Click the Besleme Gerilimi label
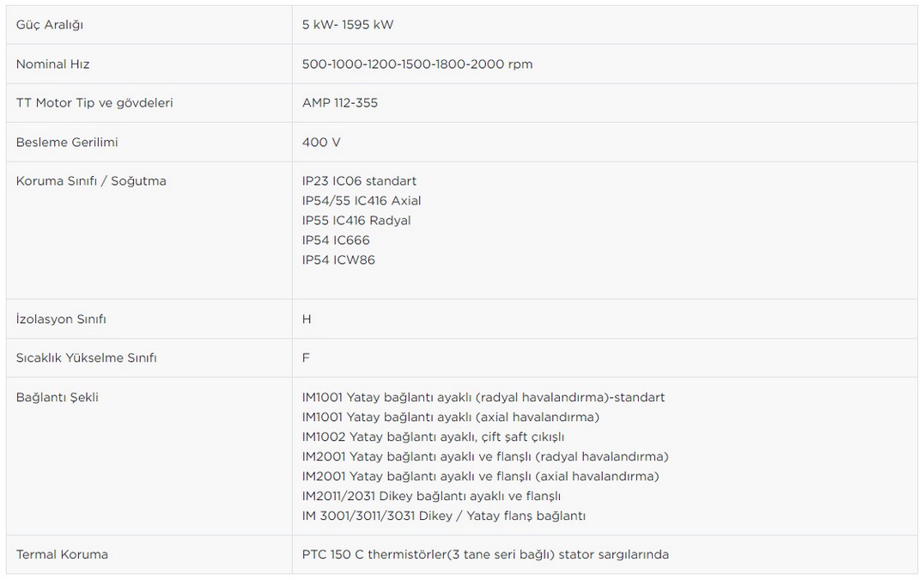Viewport: 924px width, 580px height. click(67, 143)
